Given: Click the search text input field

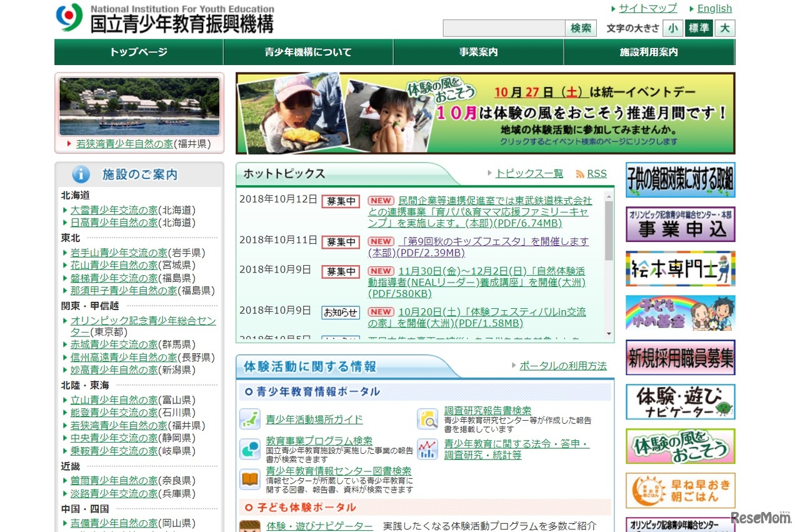Looking at the screenshot, I should pyautogui.click(x=504, y=28).
